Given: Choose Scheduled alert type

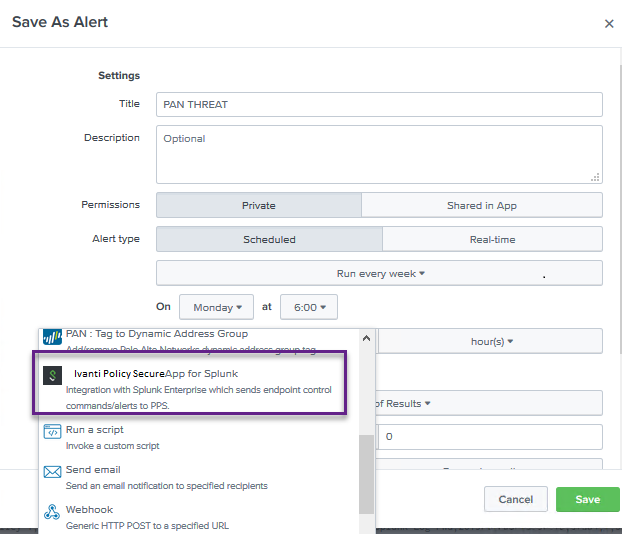Looking at the screenshot, I should 269,239.
